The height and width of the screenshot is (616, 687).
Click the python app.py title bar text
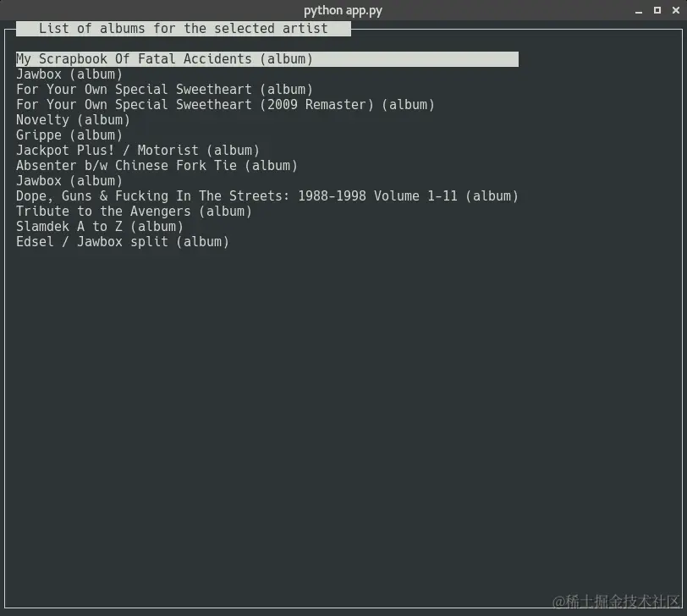343,10
